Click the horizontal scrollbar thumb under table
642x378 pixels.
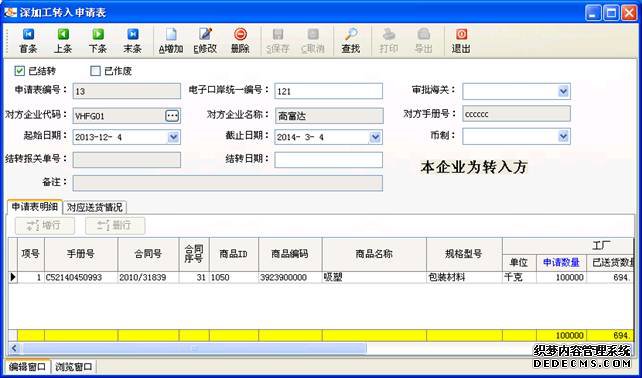click(x=194, y=349)
